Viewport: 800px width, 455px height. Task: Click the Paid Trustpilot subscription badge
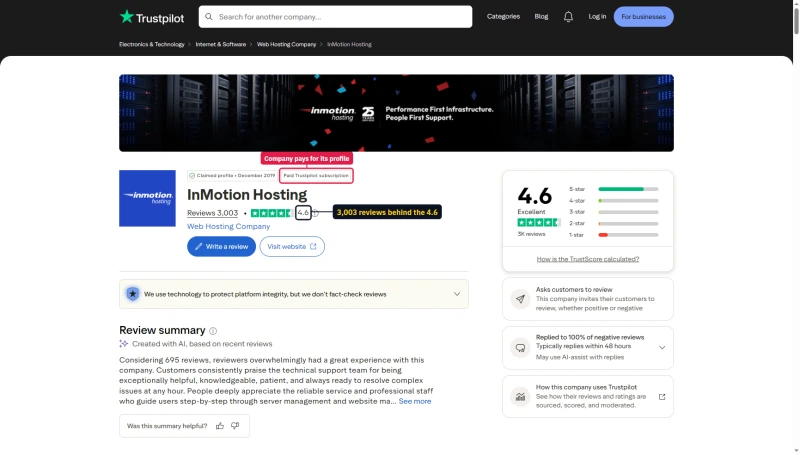316,175
